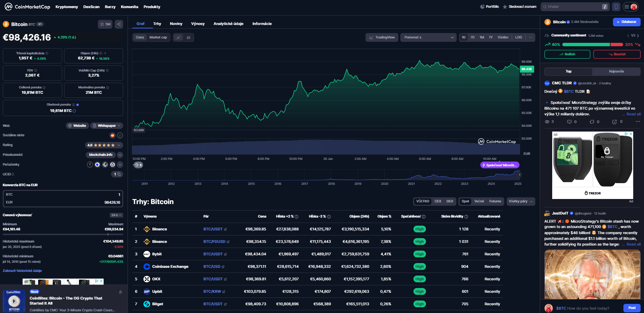The image size is (644, 313).
Task: Switch to candlestick chart icon
Action: [189, 37]
